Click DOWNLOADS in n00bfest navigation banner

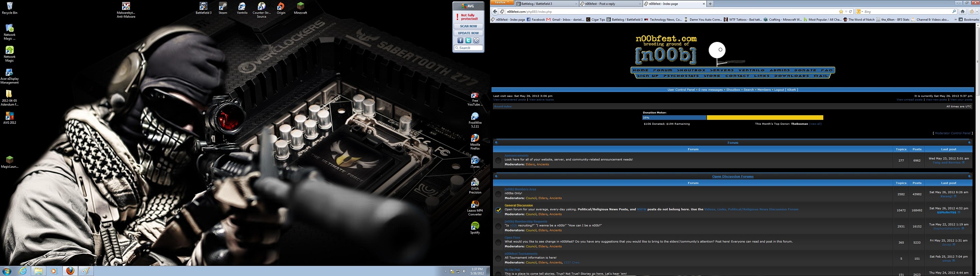(x=792, y=76)
